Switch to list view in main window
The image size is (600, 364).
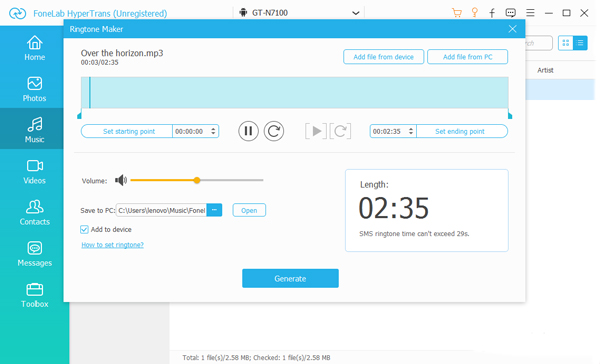coord(580,43)
